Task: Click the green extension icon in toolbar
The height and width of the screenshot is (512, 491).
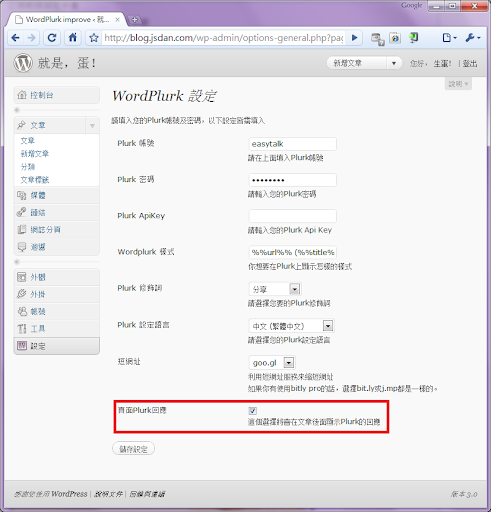Action: [x=413, y=38]
